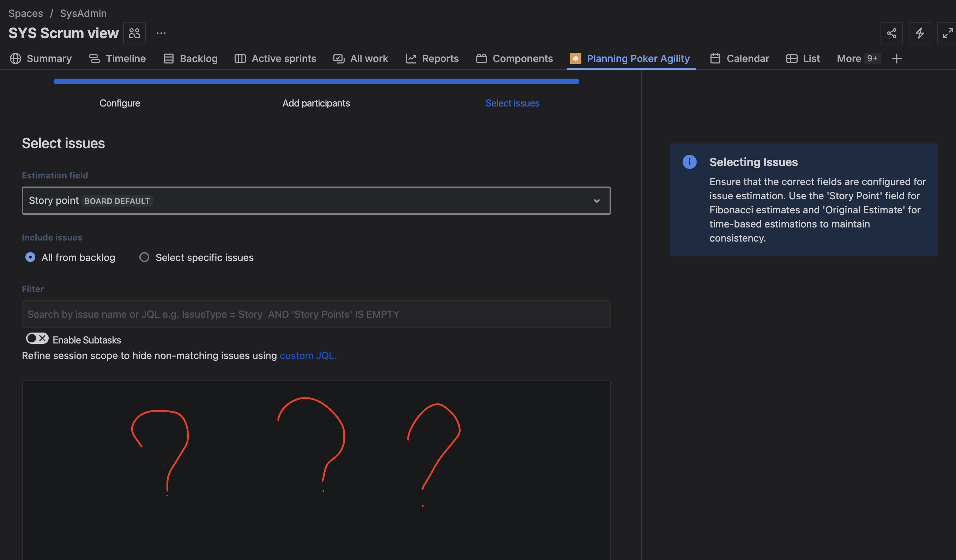
Task: Select the All from backlog radio option
Action: 30,257
